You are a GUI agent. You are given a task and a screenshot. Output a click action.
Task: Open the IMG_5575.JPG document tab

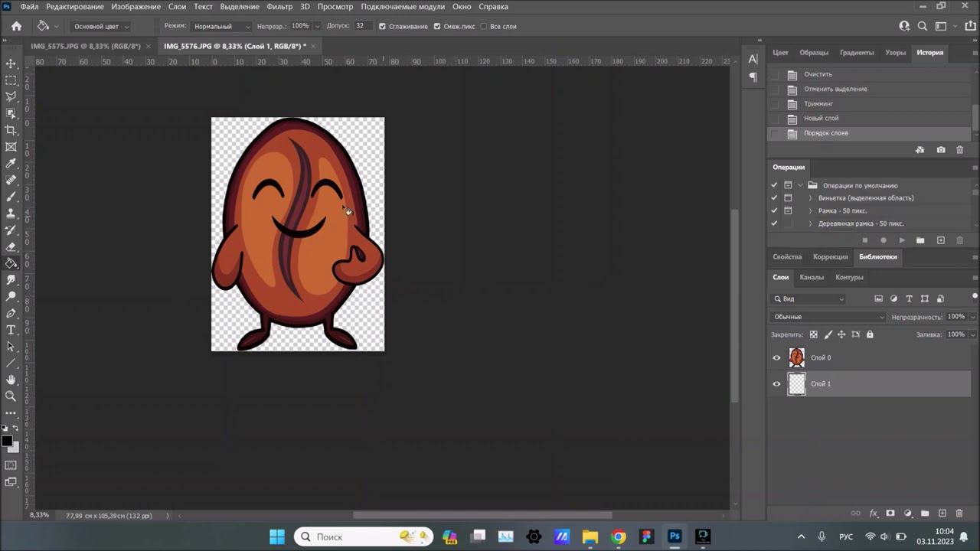tap(85, 46)
